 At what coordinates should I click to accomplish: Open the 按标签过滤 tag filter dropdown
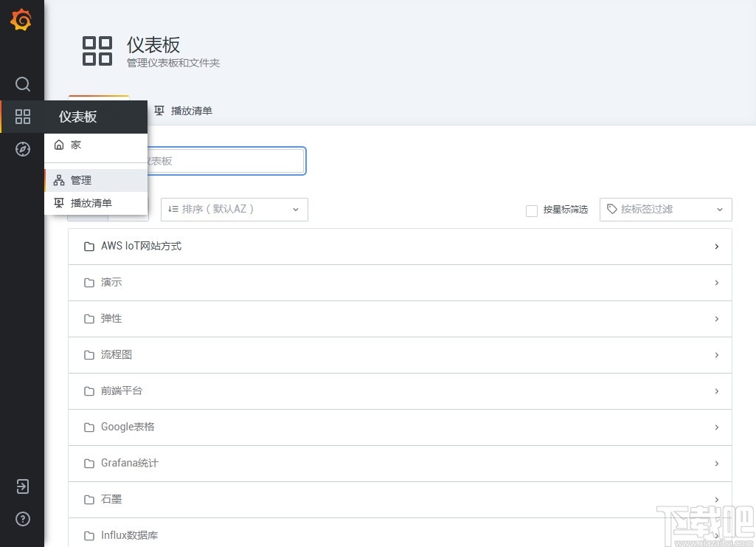pos(665,209)
